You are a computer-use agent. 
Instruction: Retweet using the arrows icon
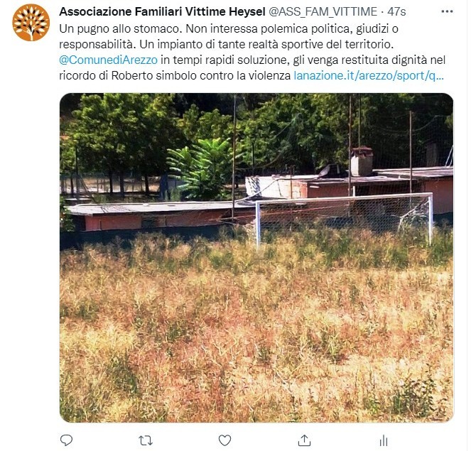(x=146, y=440)
